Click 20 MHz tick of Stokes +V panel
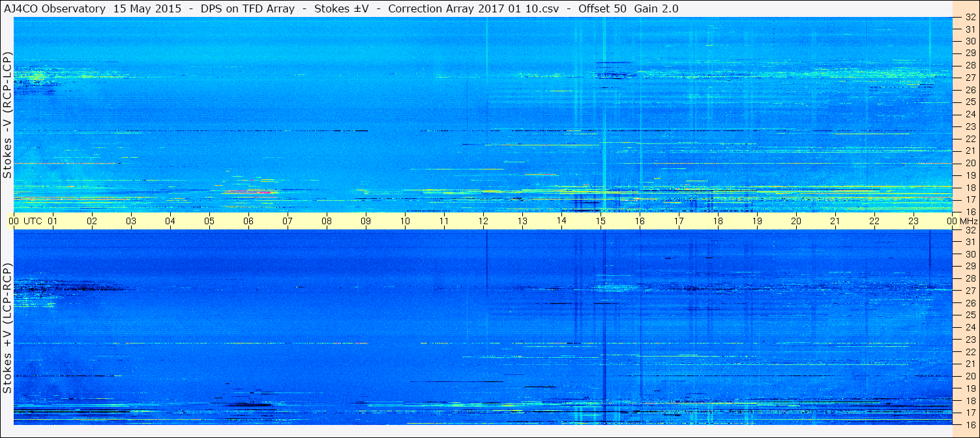980x438 pixels. [970, 376]
